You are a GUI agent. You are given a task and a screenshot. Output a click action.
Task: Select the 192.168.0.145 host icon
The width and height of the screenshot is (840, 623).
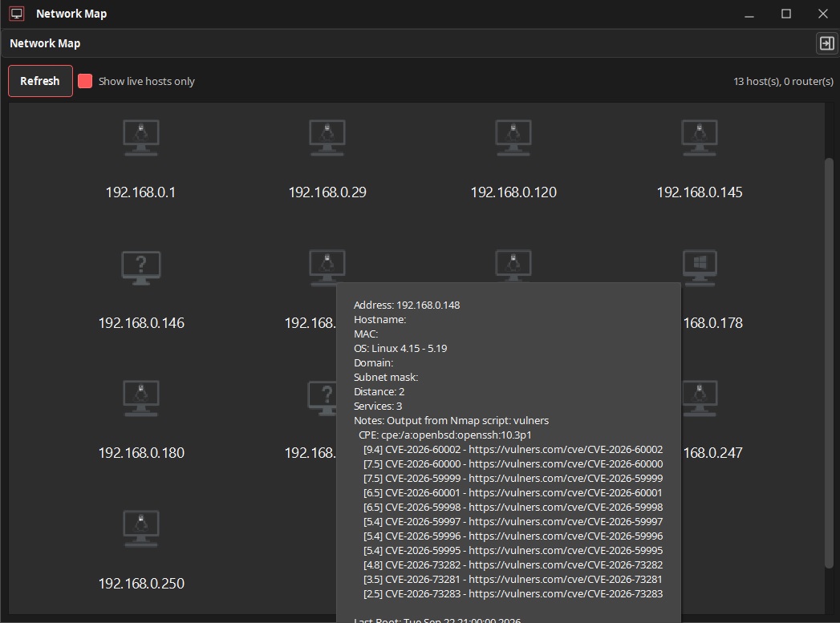point(700,138)
